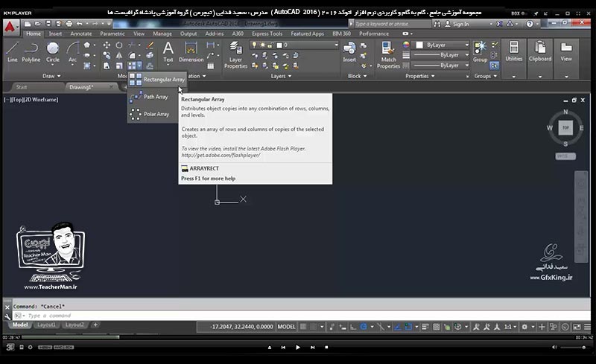
Task: Click the Plot (print) quick access icon
Action: (x=69, y=24)
